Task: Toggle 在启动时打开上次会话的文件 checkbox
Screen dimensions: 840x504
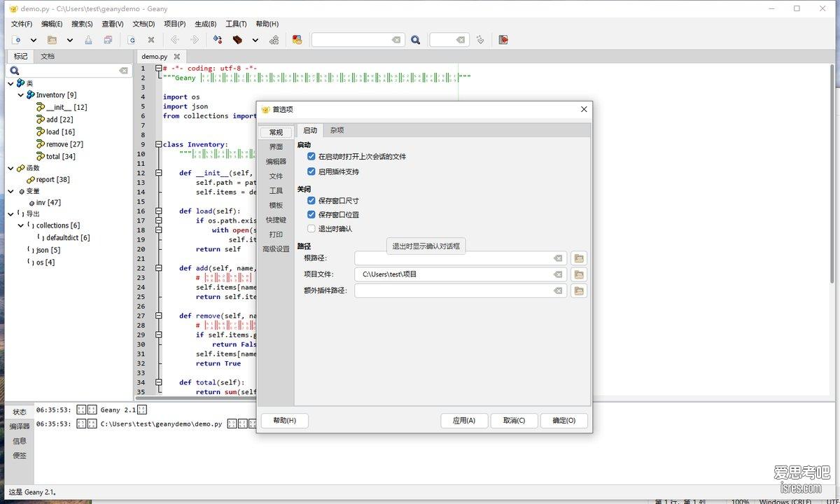Action: (x=311, y=157)
